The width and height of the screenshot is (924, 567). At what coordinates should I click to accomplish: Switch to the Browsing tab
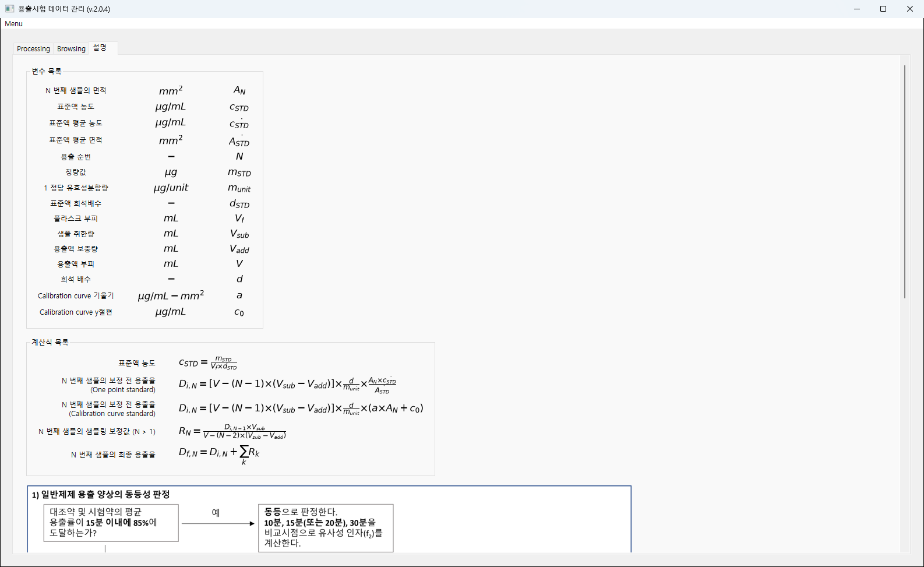coord(71,49)
